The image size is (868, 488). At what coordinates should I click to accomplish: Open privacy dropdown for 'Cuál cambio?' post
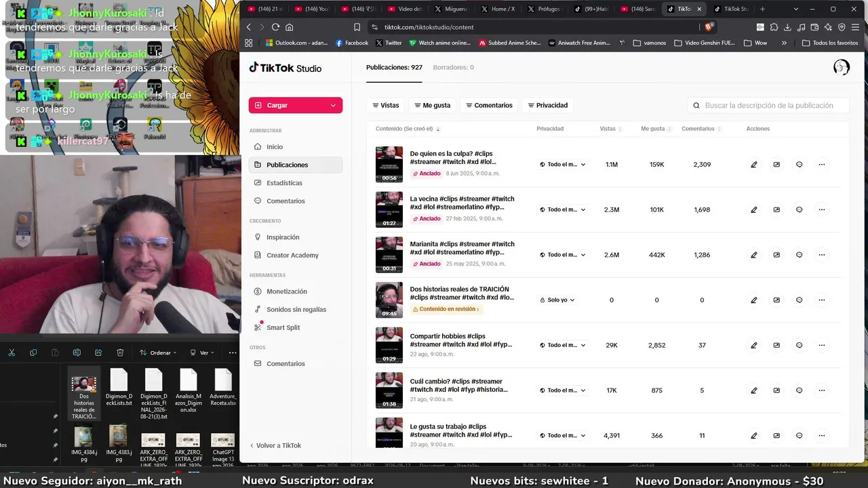coord(563,390)
